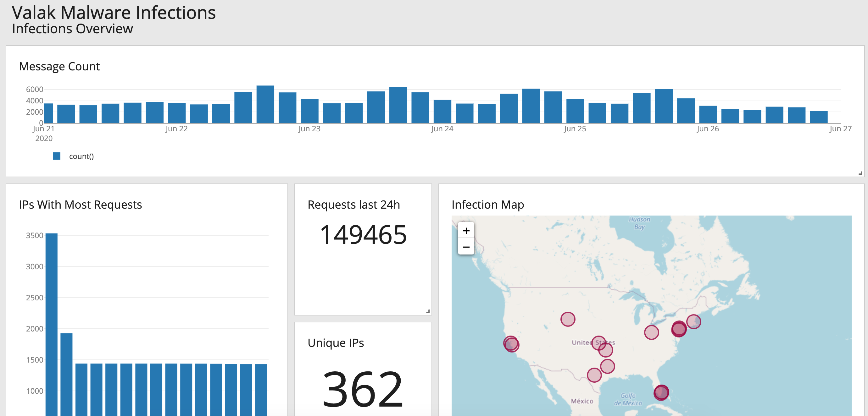Click the first Message Count bar at Jun 21
Screen dimensions: 868x416
tap(48, 113)
